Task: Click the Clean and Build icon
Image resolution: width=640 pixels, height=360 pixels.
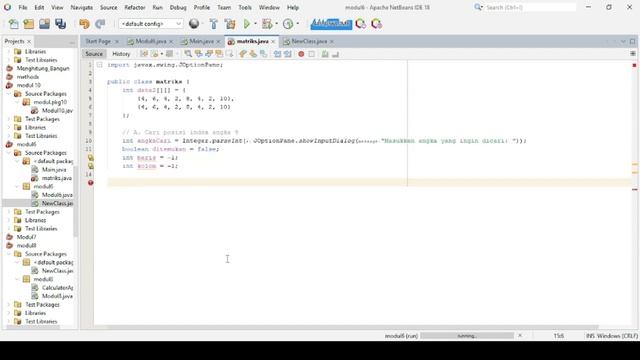Action: tap(230, 24)
